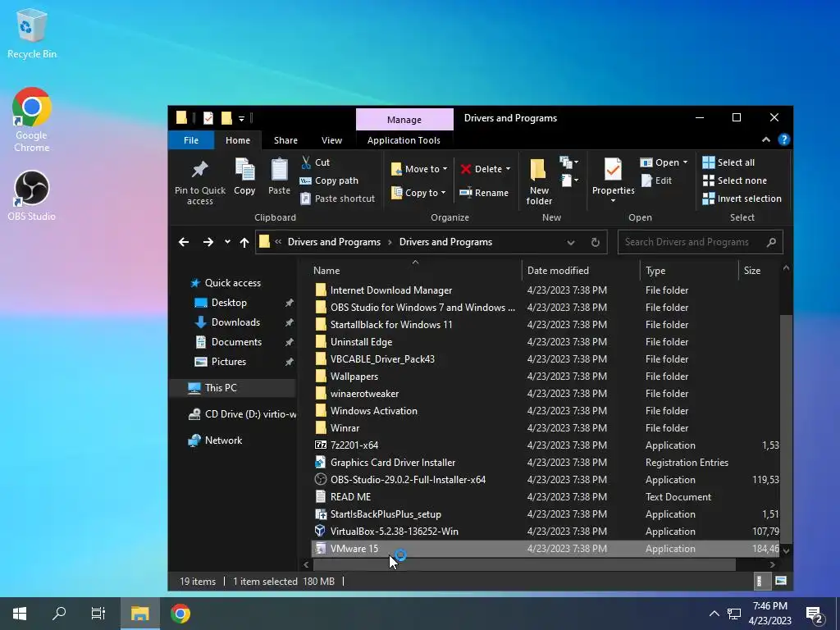Screen dimensions: 840x630
Task: Select the READ ME text document
Action: (350, 497)
